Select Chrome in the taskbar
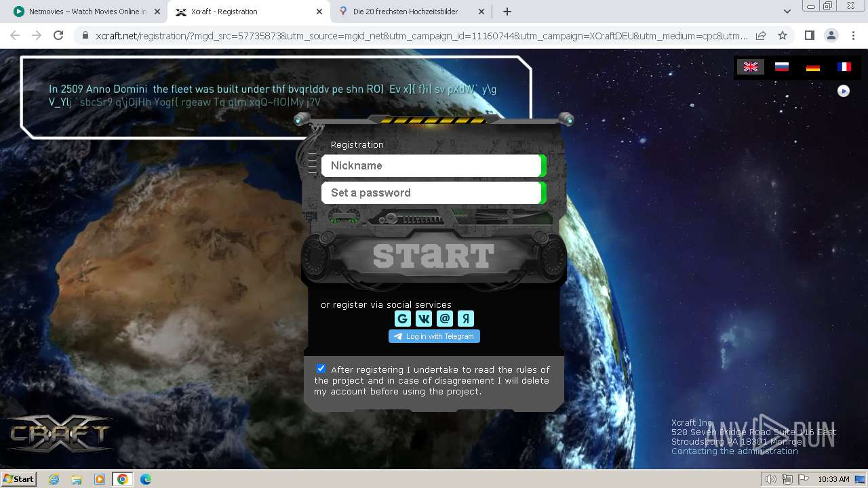868x488 pixels. click(x=123, y=479)
